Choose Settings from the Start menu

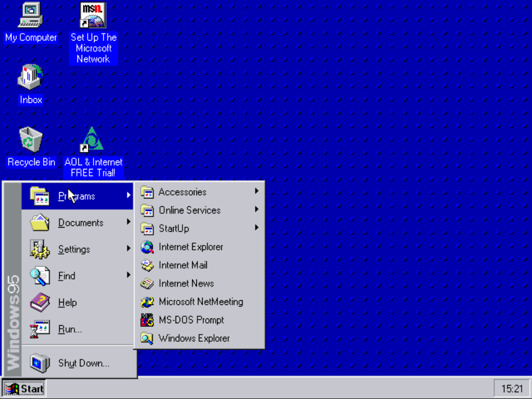tap(77, 249)
